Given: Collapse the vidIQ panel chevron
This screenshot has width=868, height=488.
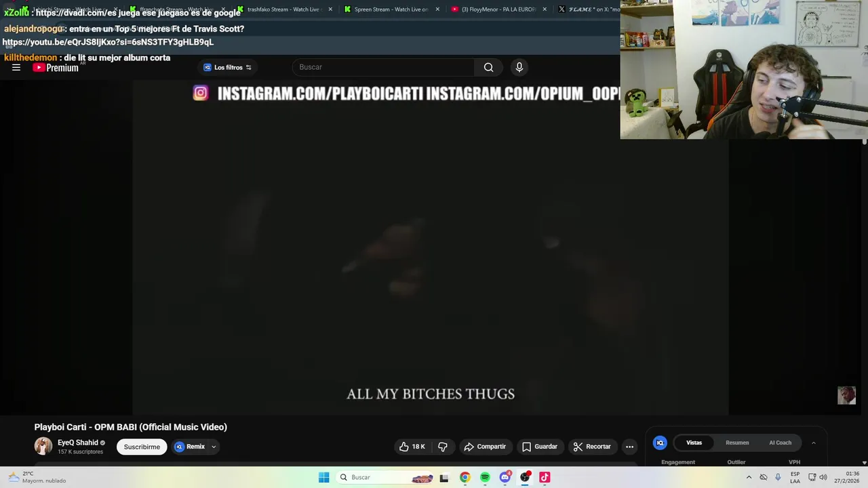Looking at the screenshot, I should [814, 443].
